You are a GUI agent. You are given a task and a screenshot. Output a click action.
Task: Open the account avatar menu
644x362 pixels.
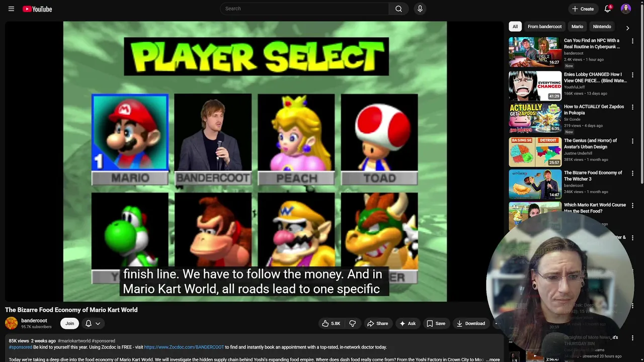pyautogui.click(x=626, y=9)
